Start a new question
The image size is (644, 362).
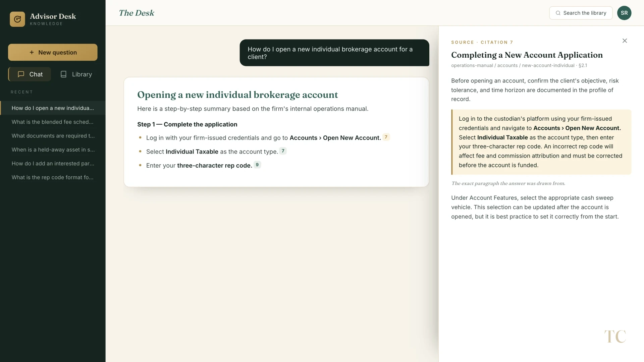(53, 52)
